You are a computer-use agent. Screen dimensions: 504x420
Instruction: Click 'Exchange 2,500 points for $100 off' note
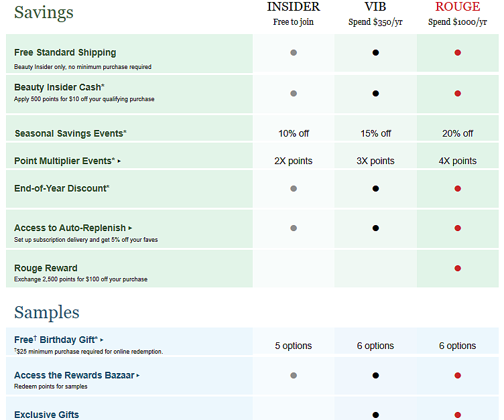click(x=80, y=279)
